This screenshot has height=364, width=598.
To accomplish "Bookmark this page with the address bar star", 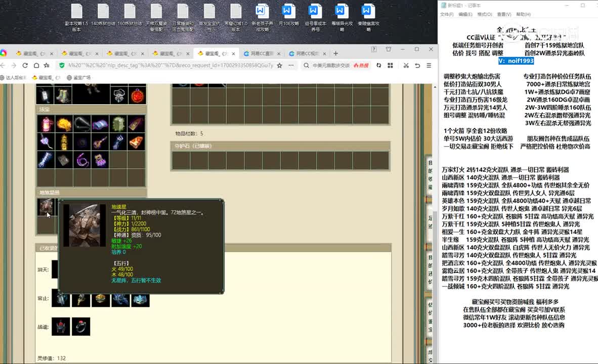I will coord(280,65).
